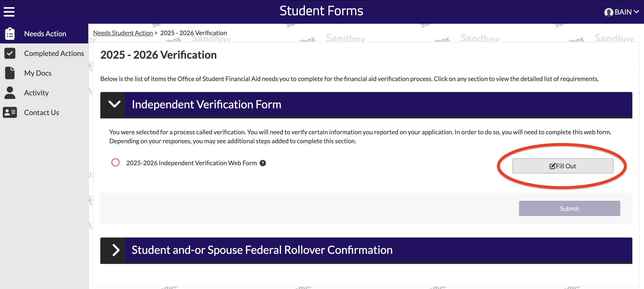Screen dimensions: 644x289
Task: Open the BAIN account dropdown chevron
Action: pos(636,12)
